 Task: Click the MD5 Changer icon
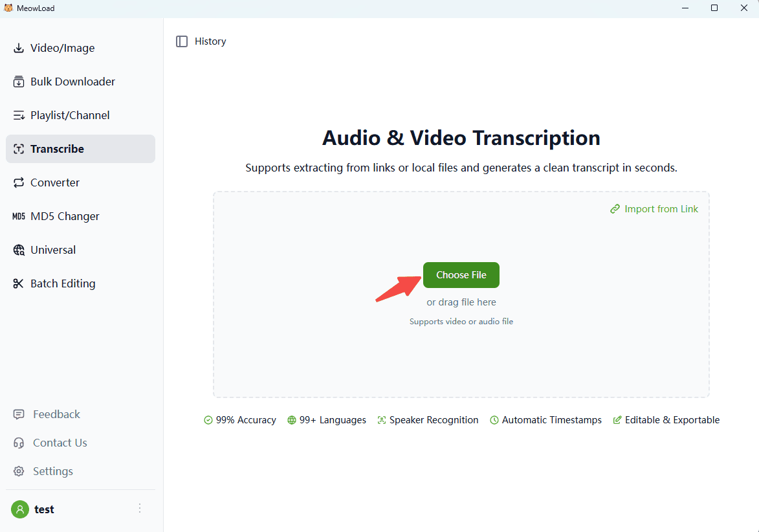click(x=19, y=216)
